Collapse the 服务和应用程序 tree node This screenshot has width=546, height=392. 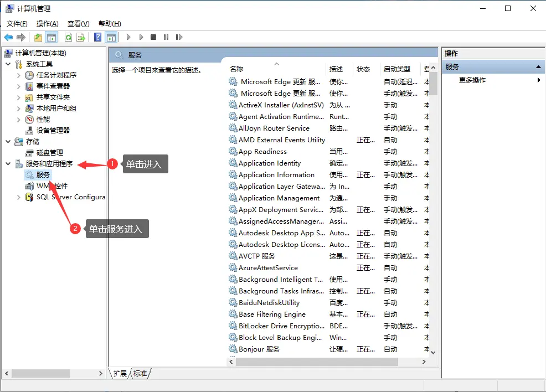[8, 164]
